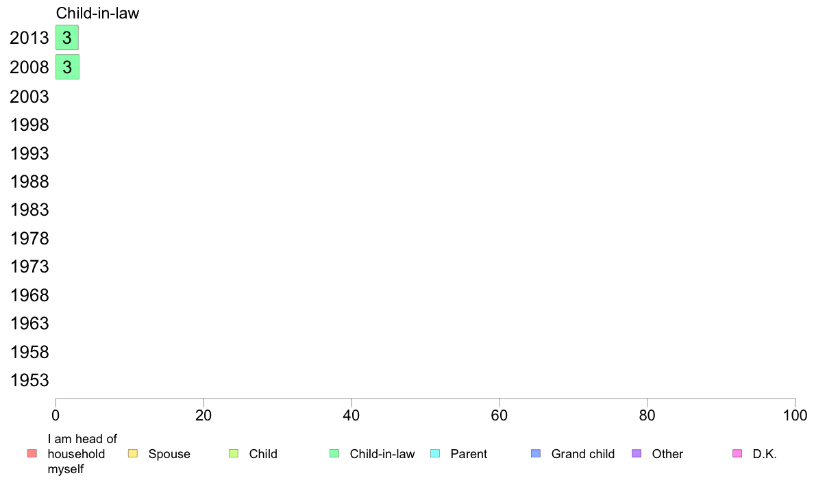
Task: Select the 2008 bar showing 3
Action: pos(67,67)
